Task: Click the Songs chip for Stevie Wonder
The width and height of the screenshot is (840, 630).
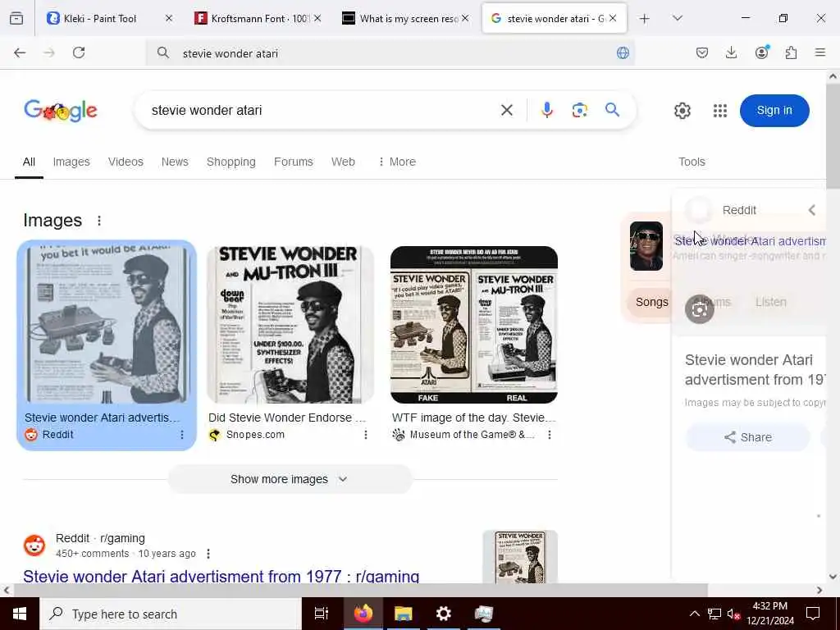Action: [651, 302]
